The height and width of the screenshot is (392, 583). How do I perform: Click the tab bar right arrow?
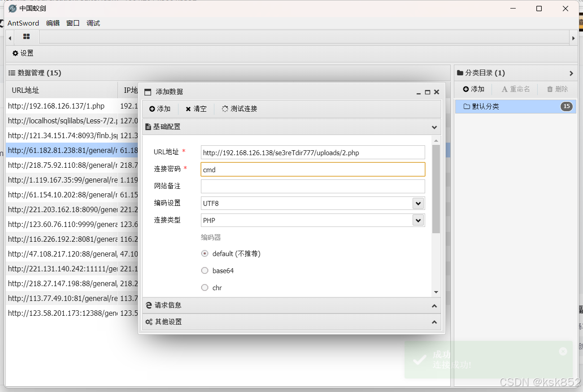click(x=573, y=39)
